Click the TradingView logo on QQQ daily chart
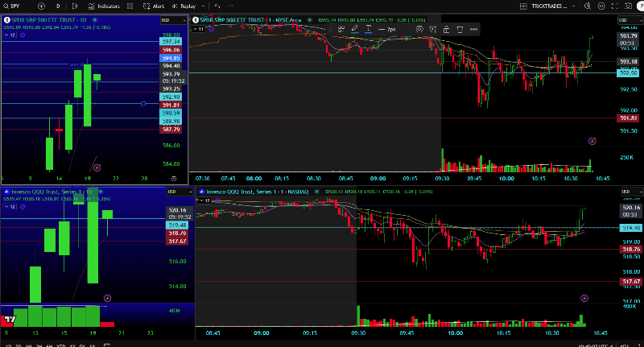Image resolution: width=644 pixels, height=347 pixels. tap(10, 320)
